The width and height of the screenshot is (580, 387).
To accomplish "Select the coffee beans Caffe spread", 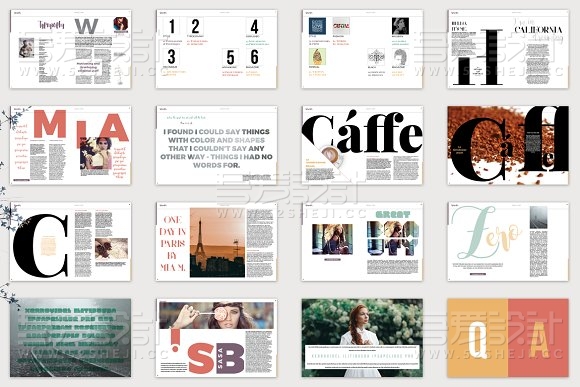I will click(x=508, y=145).
